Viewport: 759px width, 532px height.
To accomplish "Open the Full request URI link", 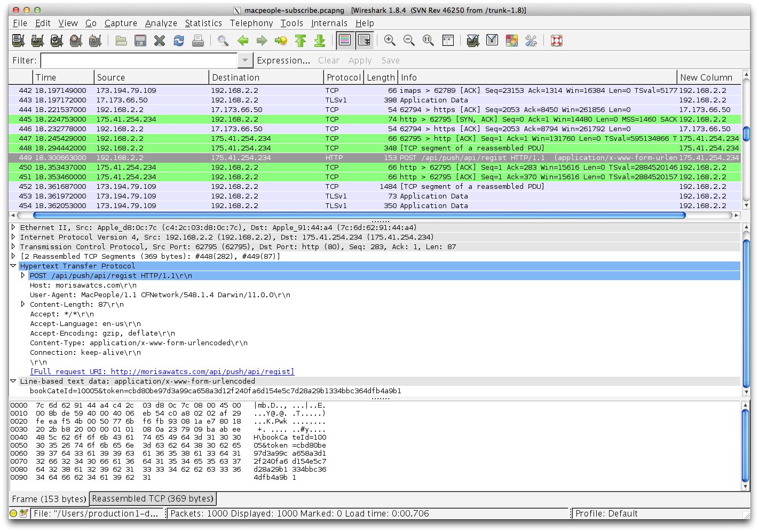I will pyautogui.click(x=162, y=371).
